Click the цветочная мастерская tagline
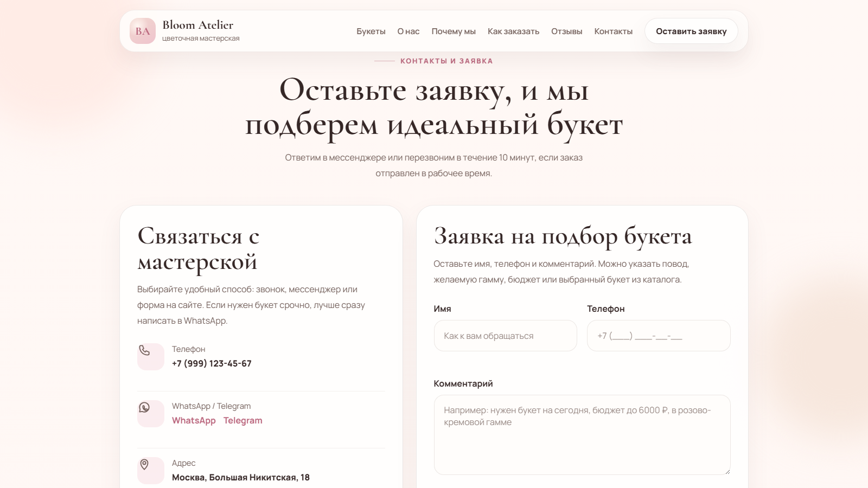This screenshot has height=488, width=868. click(201, 38)
